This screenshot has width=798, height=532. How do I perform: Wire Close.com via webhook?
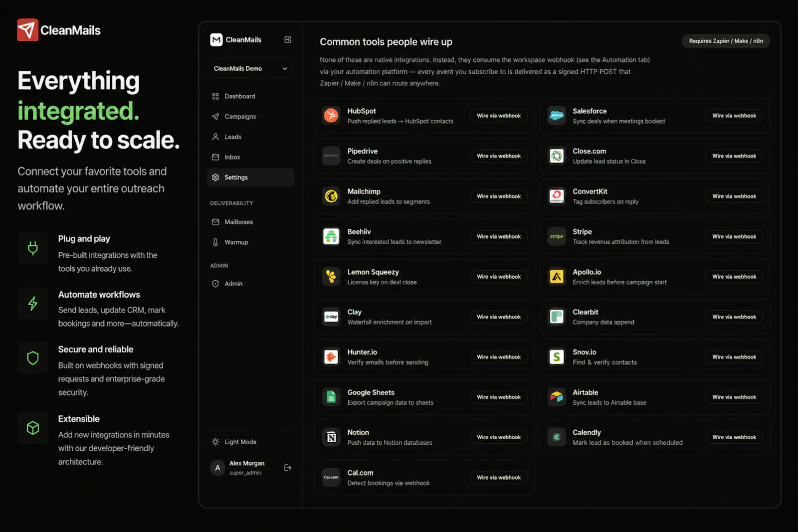pyautogui.click(x=734, y=156)
